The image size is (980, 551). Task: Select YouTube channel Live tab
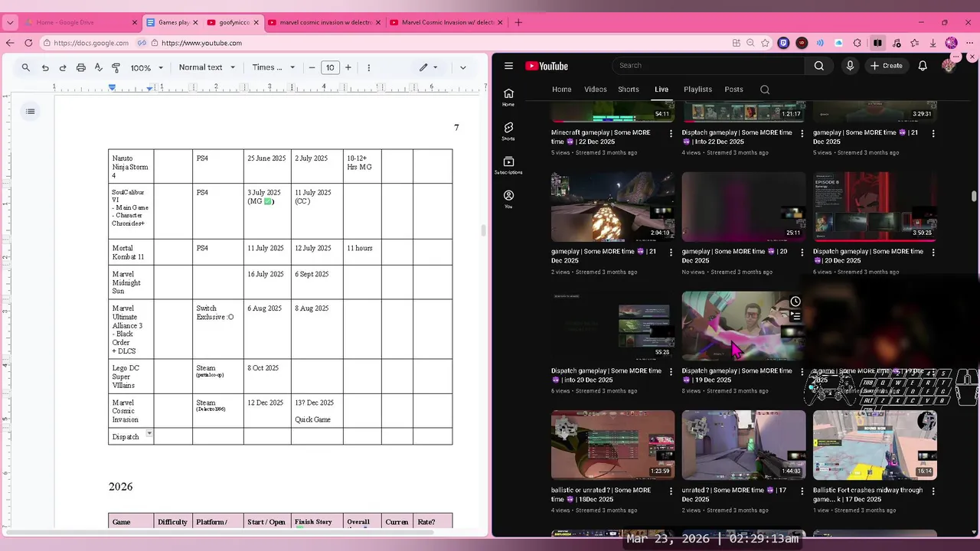661,90
